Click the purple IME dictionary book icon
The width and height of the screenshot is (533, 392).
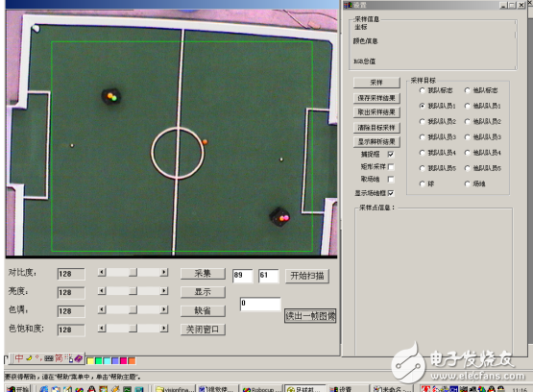pyautogui.click(x=79, y=358)
